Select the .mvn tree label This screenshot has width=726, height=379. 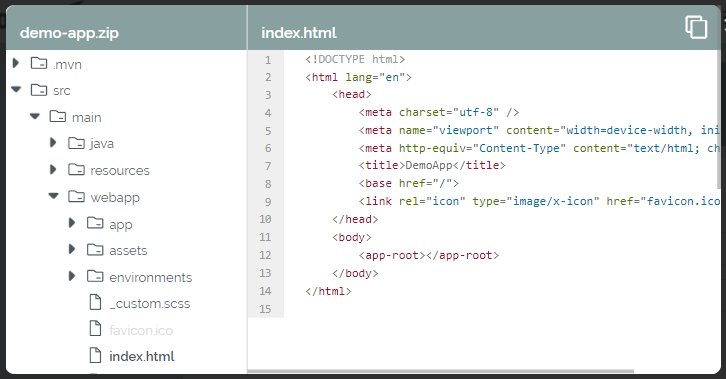click(67, 64)
